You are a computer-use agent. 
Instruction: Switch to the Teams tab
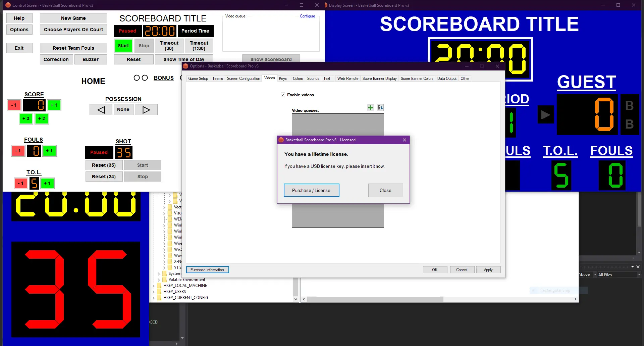coord(217,79)
